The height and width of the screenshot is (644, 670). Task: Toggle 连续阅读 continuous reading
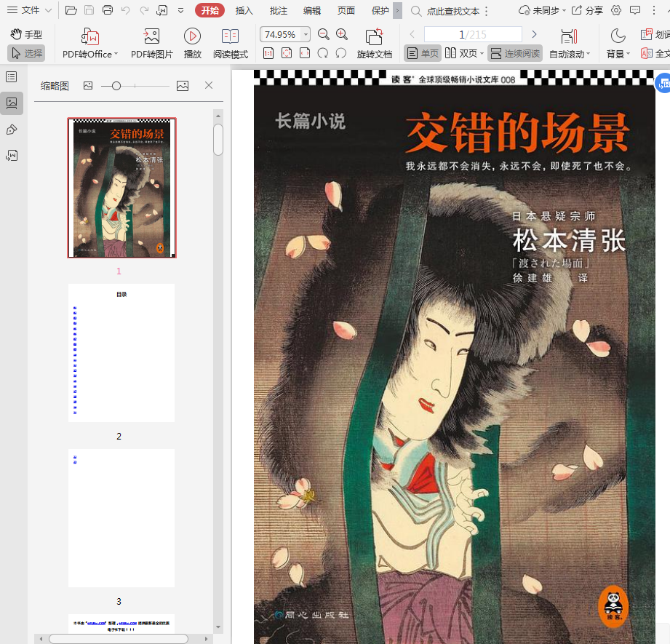point(515,53)
